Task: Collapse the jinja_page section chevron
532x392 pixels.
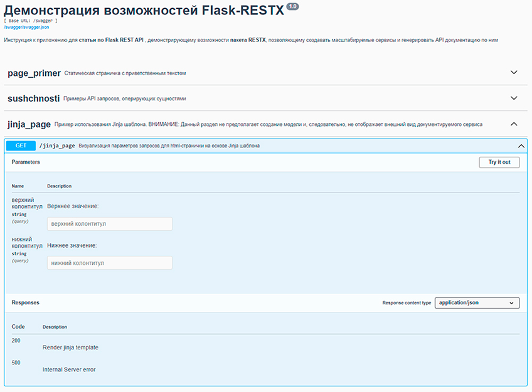Action: coord(514,124)
